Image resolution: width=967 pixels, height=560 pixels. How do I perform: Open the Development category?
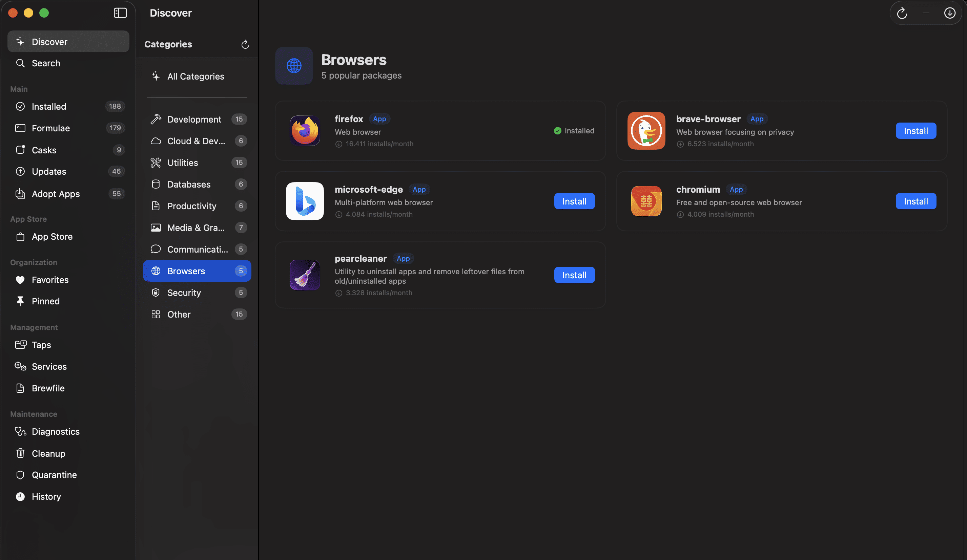[x=194, y=119]
